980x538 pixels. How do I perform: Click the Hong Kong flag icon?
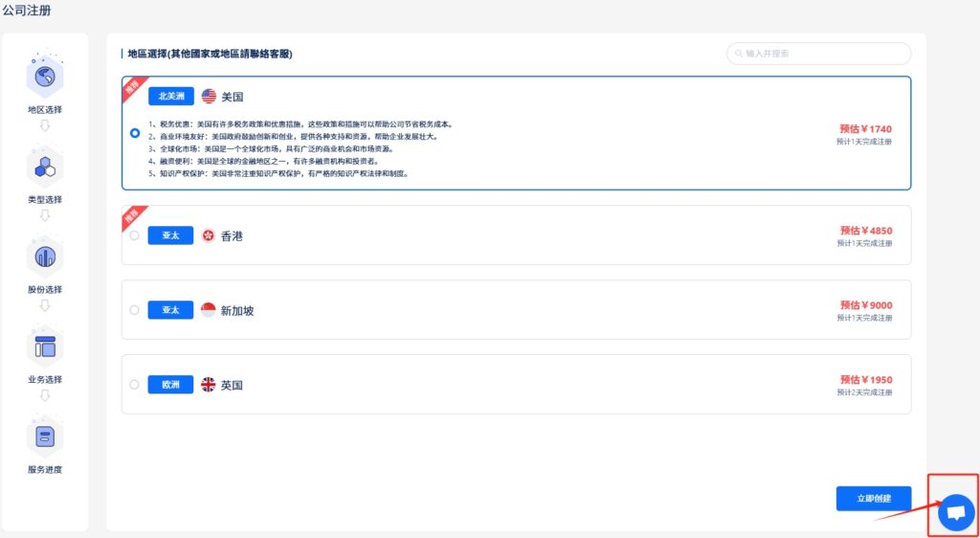click(208, 235)
